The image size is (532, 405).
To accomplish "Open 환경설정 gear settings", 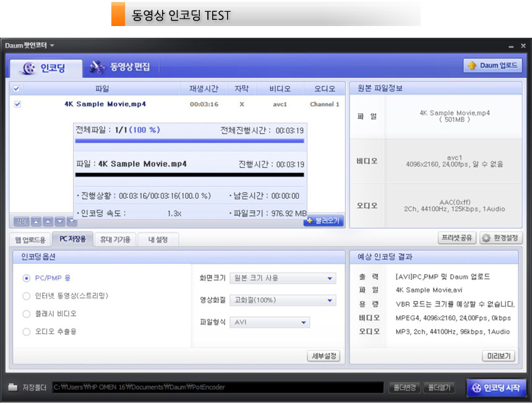I will point(500,238).
